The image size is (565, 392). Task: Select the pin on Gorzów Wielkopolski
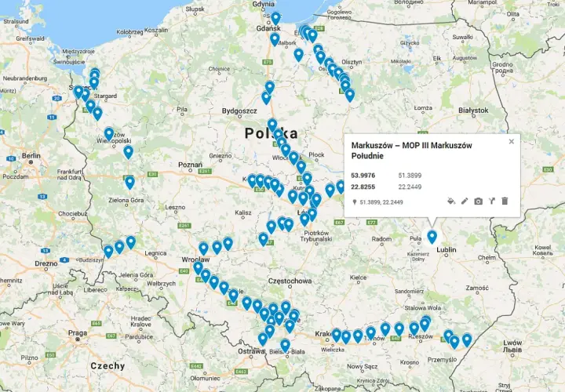(109, 134)
